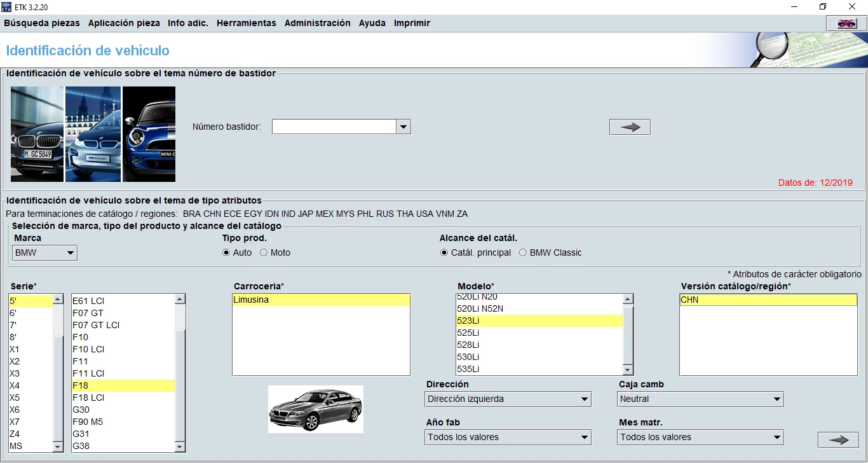The width and height of the screenshot is (868, 463).
Task: Open the Marca dropdown showing BMW
Action: tap(69, 252)
